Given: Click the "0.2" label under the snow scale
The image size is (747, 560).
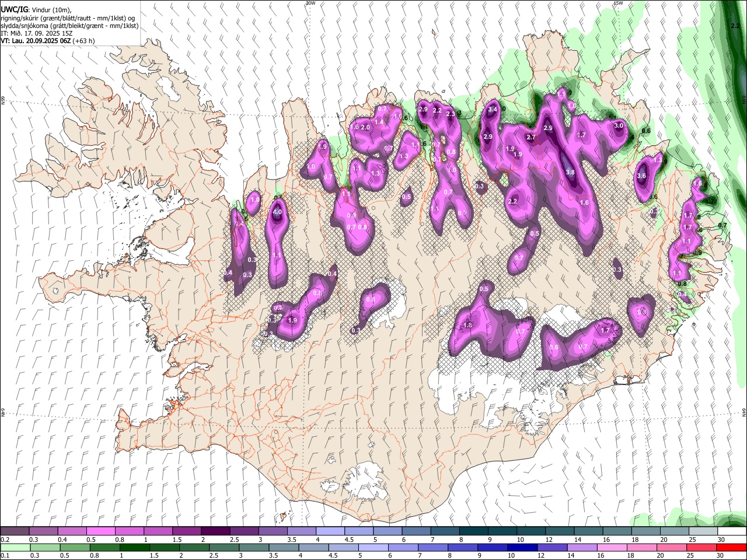Looking at the screenshot, I should (5, 540).
